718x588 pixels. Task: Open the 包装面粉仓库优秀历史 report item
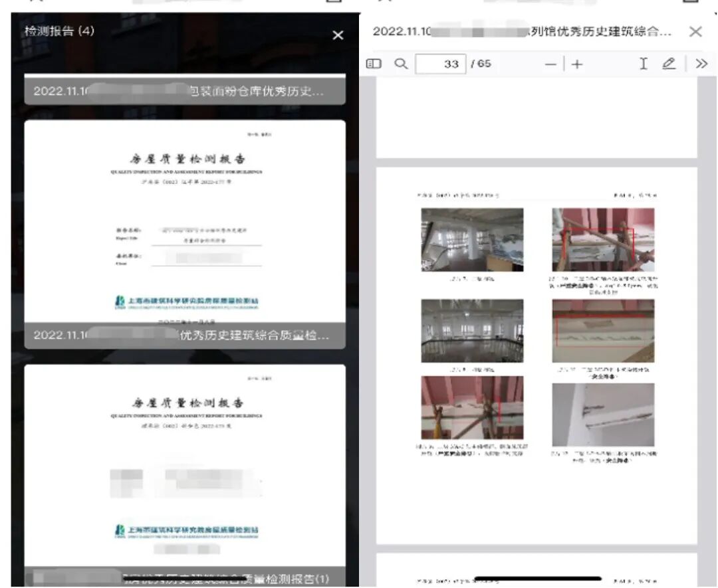(x=185, y=91)
